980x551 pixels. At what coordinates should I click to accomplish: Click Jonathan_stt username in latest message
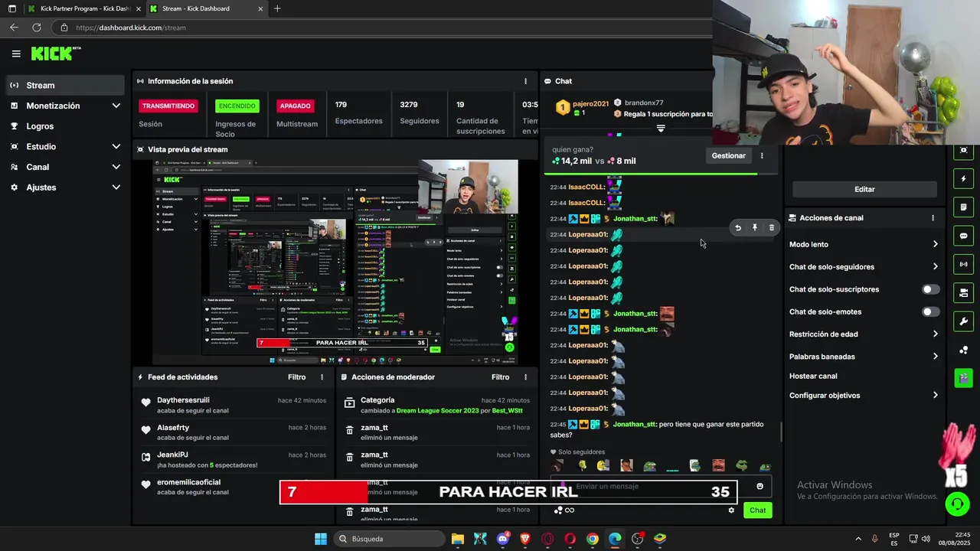pyautogui.click(x=635, y=425)
